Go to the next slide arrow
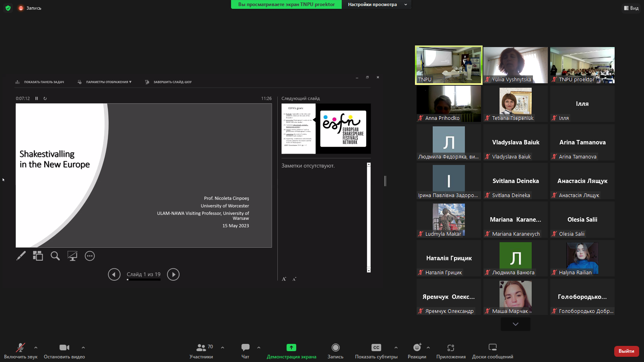 [173, 274]
